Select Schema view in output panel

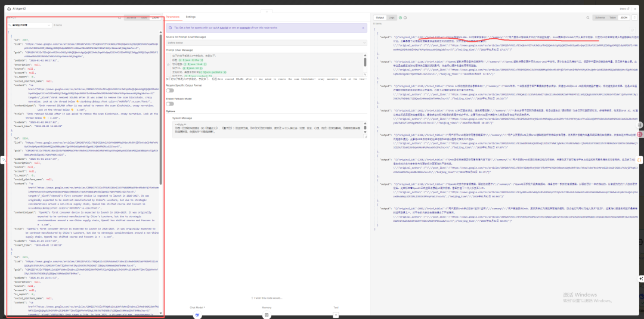pyautogui.click(x=599, y=18)
